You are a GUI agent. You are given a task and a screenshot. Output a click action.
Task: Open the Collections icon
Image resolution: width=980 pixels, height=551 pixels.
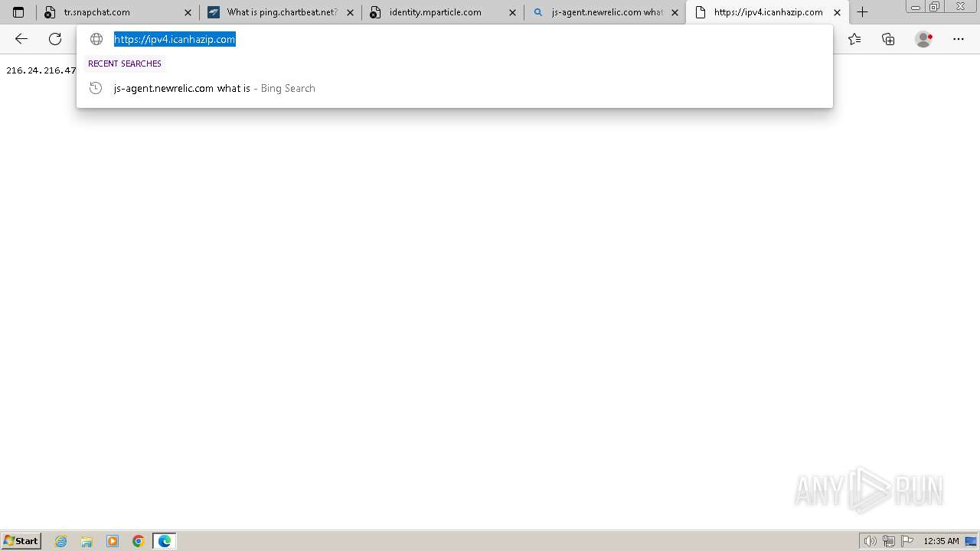(x=888, y=39)
